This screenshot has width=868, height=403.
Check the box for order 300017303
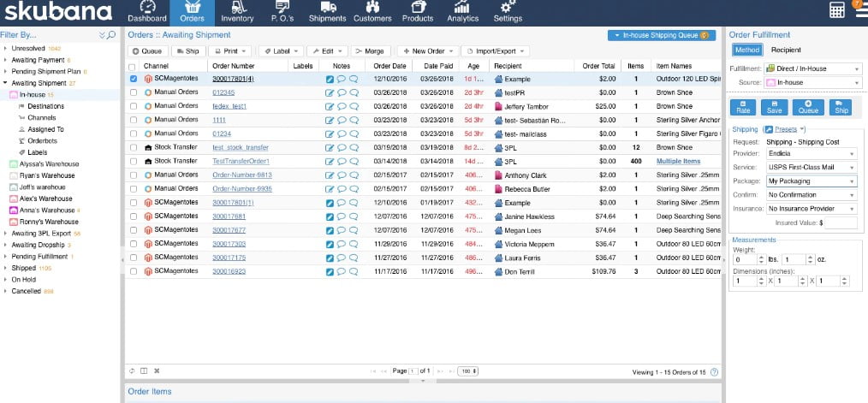[133, 244]
